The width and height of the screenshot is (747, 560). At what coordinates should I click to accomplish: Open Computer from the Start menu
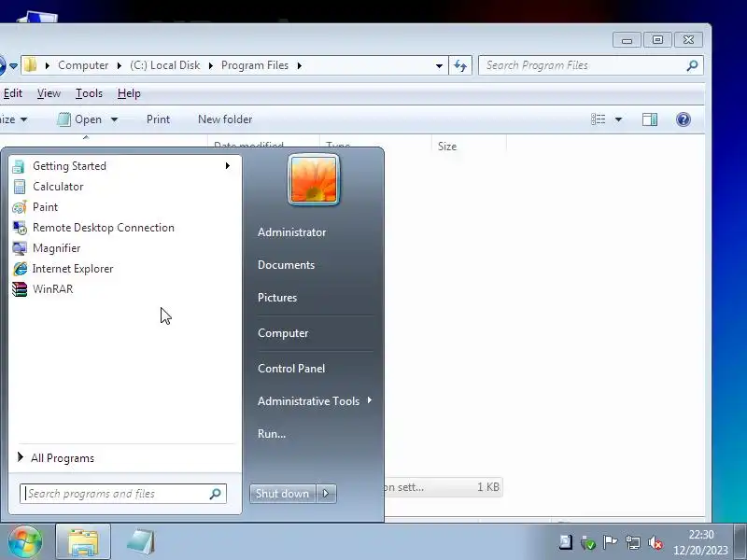pos(283,333)
